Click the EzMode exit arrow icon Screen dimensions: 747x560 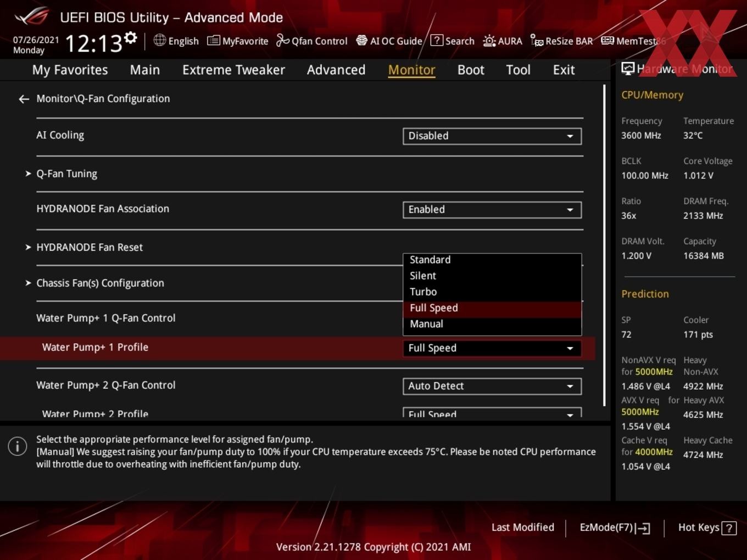[x=643, y=528]
